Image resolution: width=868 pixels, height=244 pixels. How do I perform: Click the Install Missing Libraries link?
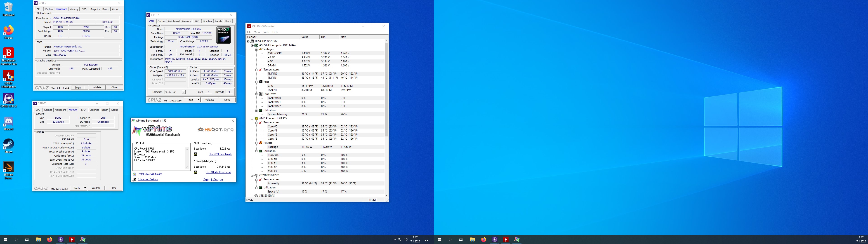pos(150,174)
